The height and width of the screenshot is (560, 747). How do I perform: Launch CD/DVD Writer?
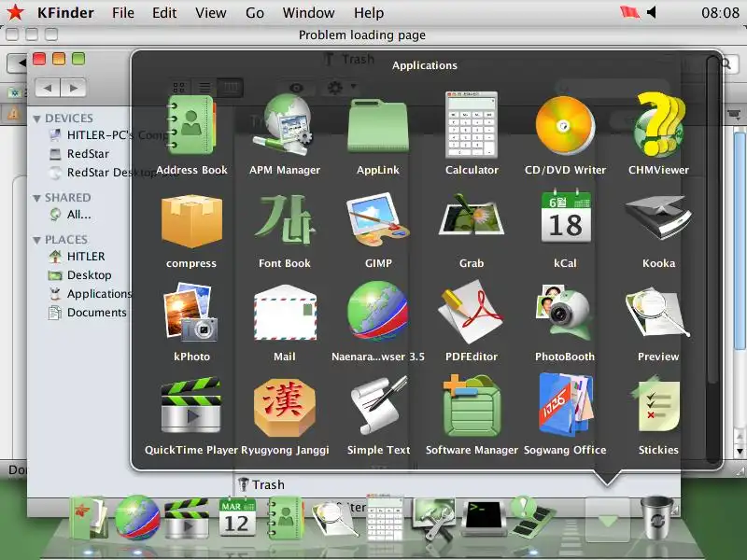[x=565, y=125]
